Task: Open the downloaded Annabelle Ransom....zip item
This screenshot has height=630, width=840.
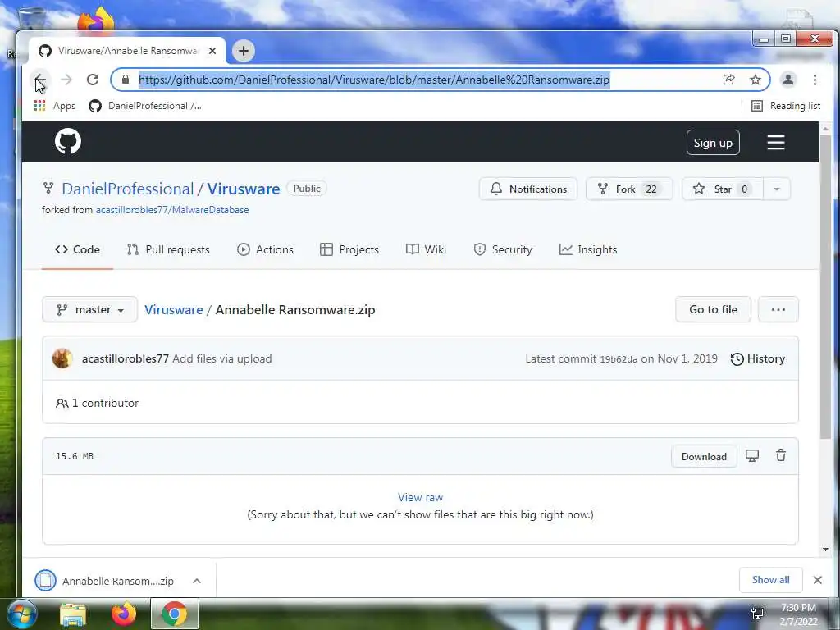Action: [104, 581]
